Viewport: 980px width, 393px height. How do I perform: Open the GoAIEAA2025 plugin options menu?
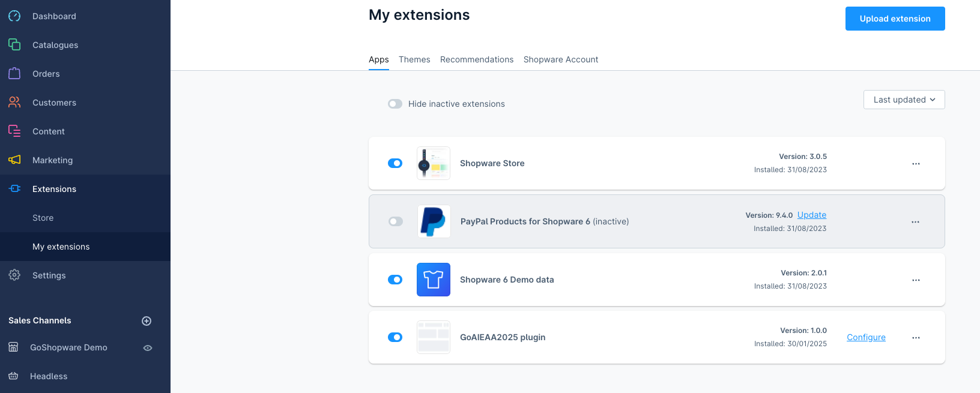tap(916, 338)
